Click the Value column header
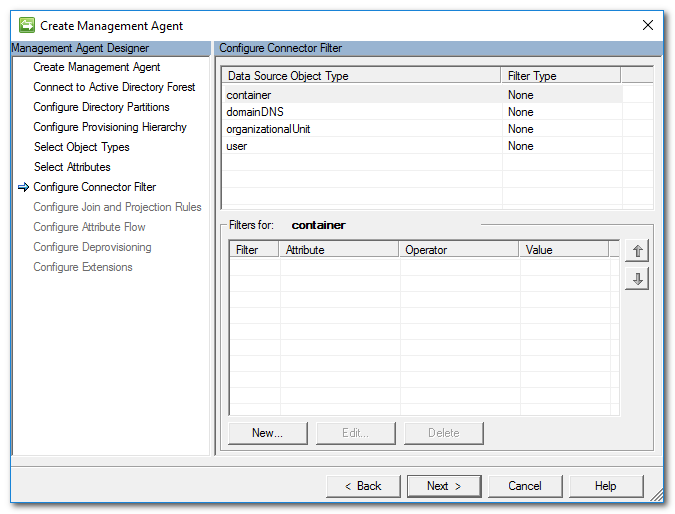675x514 pixels. coord(564,250)
